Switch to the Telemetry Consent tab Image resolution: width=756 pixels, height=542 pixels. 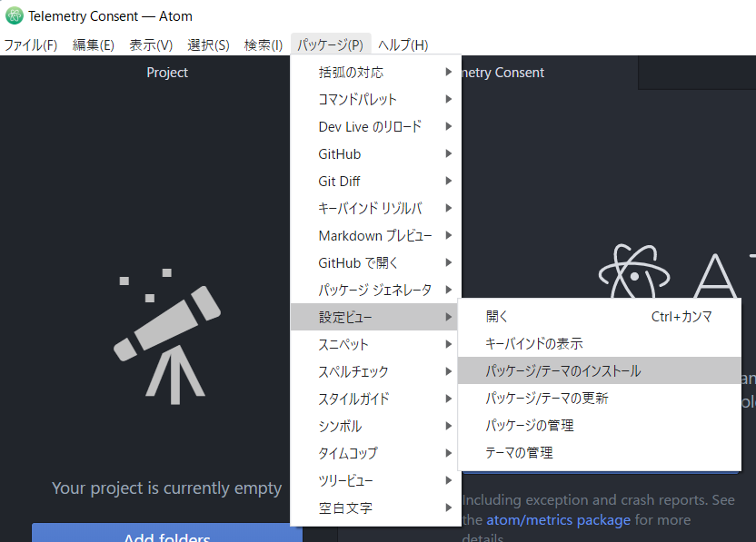click(550, 73)
